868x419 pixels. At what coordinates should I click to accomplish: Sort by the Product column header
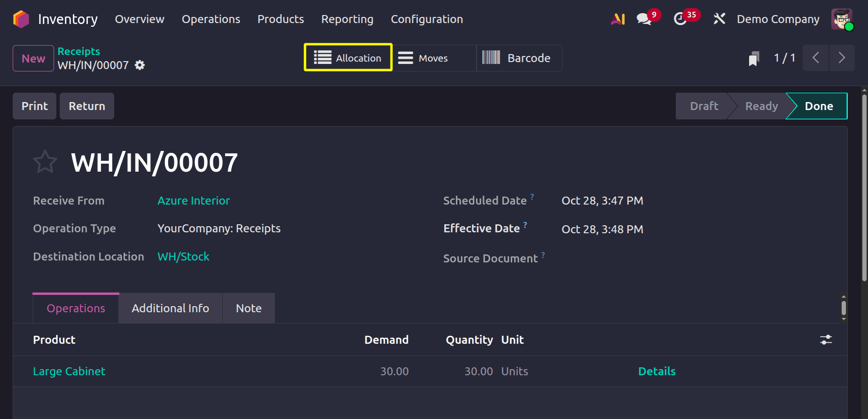[x=54, y=340]
